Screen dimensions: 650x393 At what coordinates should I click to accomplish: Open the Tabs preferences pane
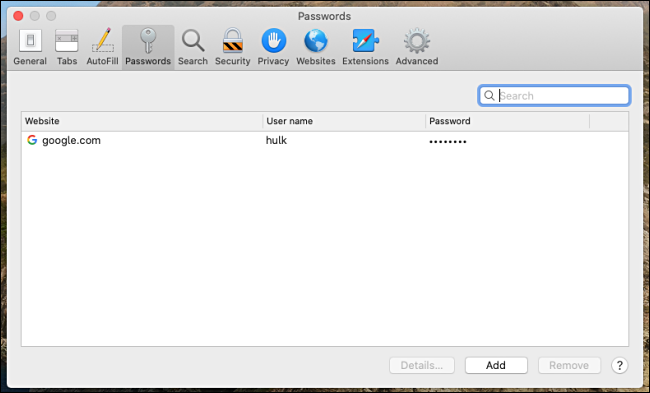tap(67, 47)
